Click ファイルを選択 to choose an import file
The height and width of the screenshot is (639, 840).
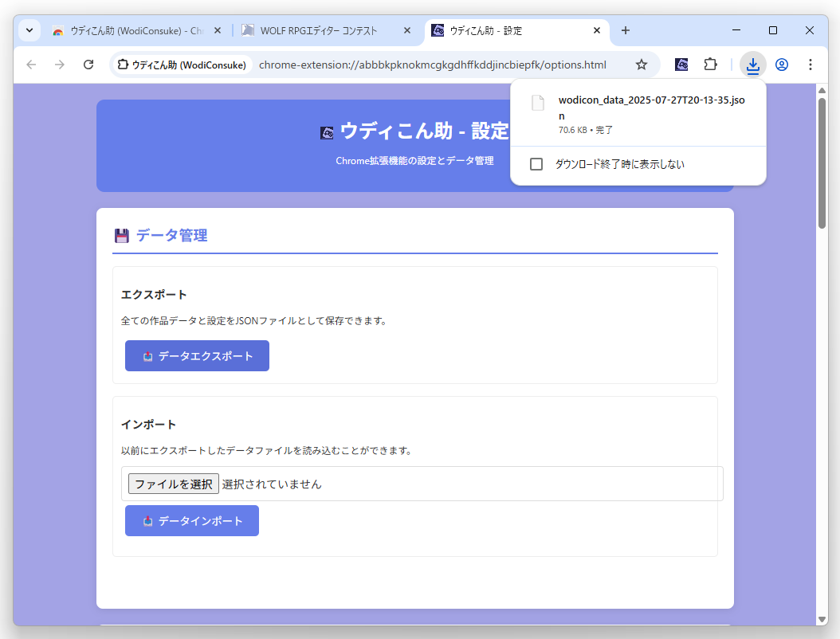173,483
